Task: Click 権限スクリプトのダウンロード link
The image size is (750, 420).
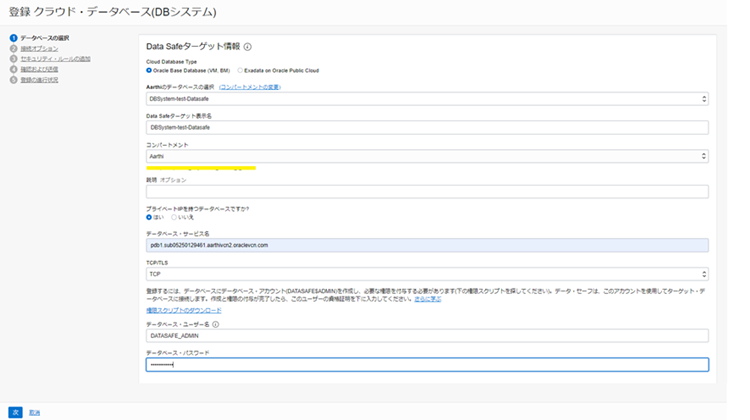Action: 184,310
